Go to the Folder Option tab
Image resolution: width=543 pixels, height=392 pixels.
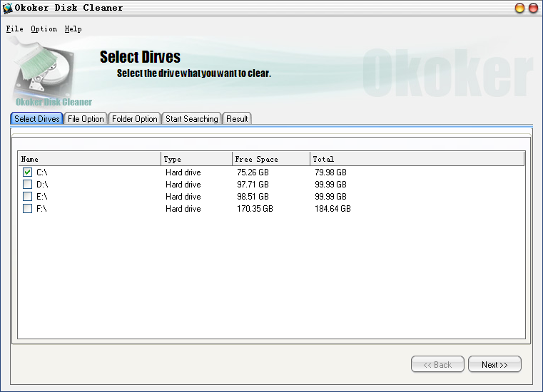(x=134, y=119)
